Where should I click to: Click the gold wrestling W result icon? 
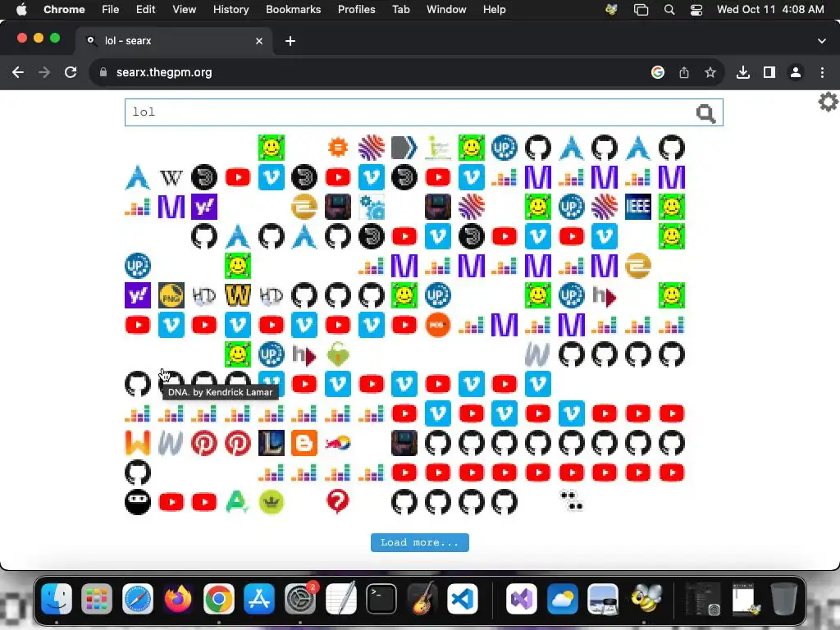click(237, 295)
